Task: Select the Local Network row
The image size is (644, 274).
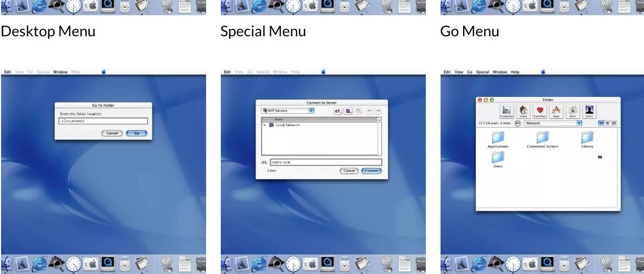Action: point(319,125)
